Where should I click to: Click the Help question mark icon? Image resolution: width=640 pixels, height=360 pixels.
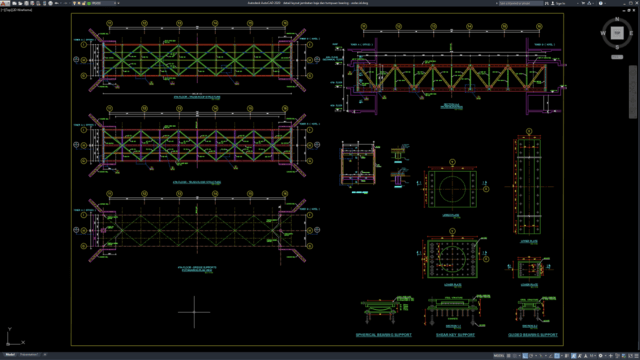(601, 3)
